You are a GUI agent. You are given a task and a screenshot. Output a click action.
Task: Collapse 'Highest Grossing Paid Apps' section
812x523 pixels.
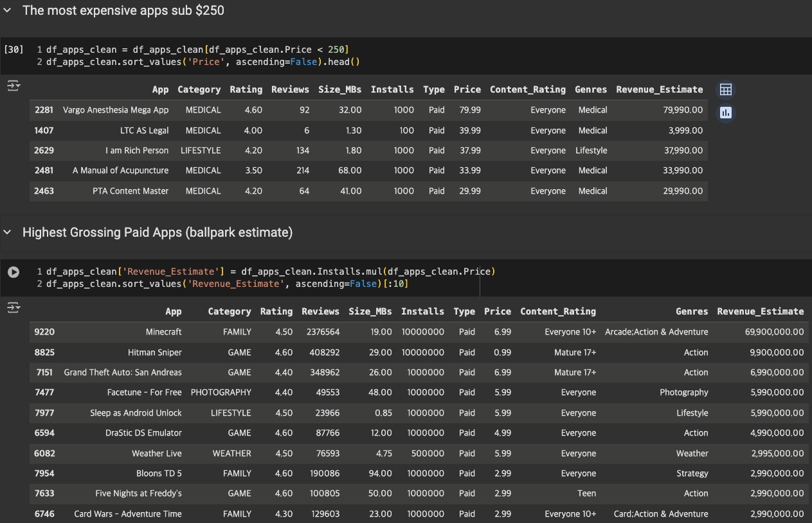click(x=8, y=232)
